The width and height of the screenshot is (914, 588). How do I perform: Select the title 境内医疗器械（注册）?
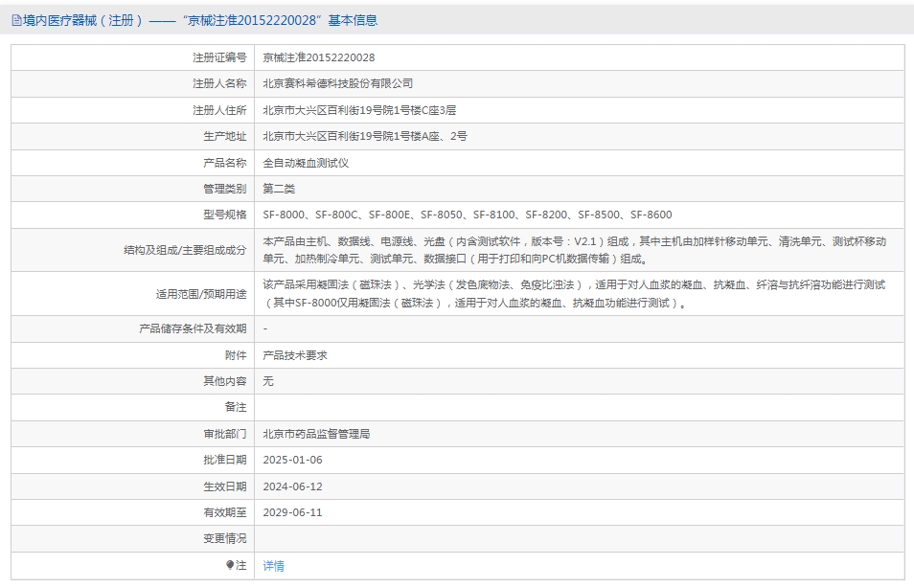(x=77, y=18)
